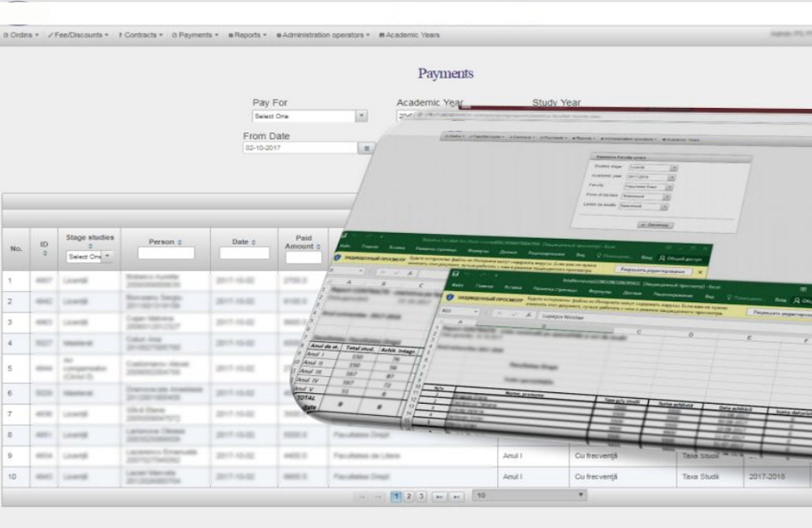Expand the Pay For dropdown arrow
The height and width of the screenshot is (528, 812).
pyautogui.click(x=361, y=116)
